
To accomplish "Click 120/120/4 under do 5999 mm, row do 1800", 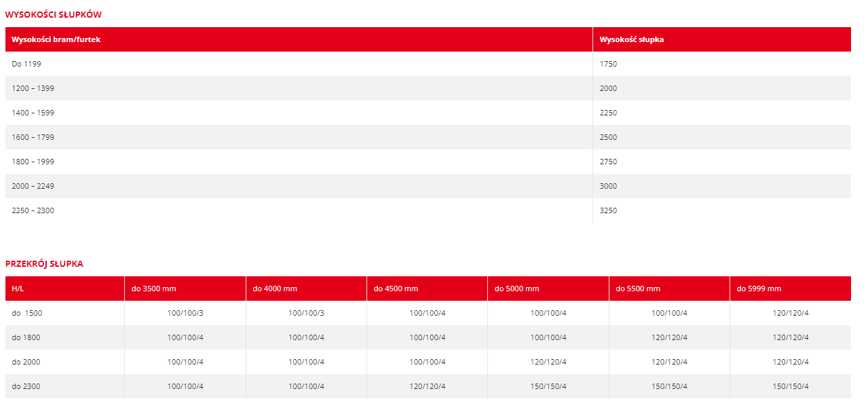I will click(x=791, y=337).
